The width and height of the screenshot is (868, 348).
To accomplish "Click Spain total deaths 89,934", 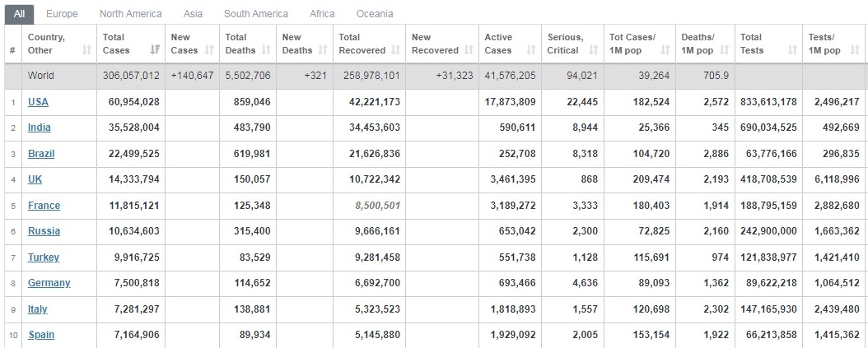I will point(254,334).
